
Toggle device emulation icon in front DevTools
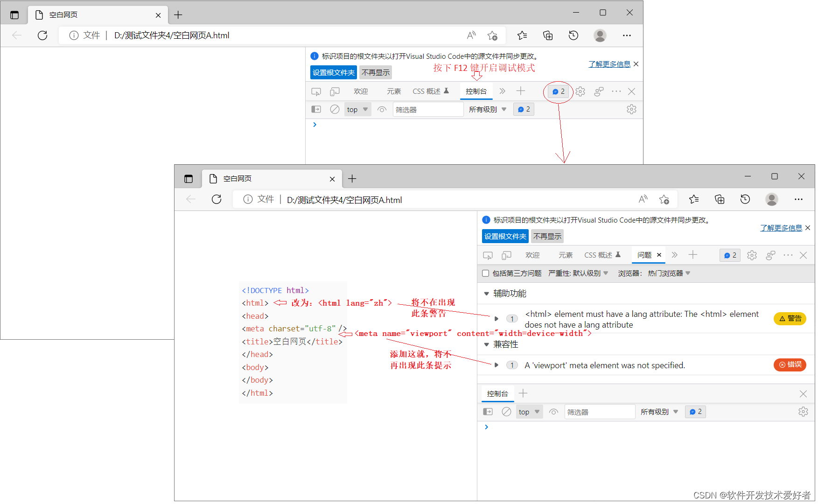pyautogui.click(x=507, y=255)
